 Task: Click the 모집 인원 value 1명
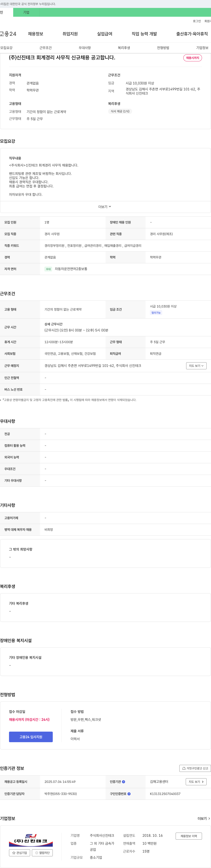coord(47,222)
